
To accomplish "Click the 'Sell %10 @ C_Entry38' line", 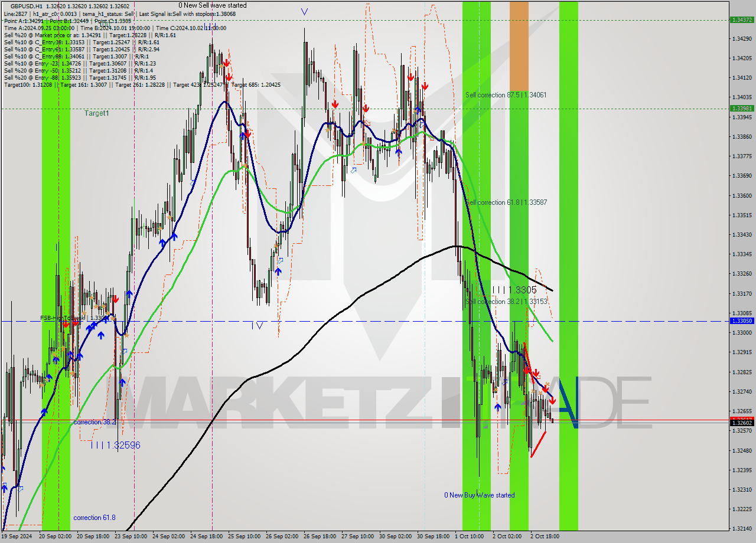I will click(82, 42).
